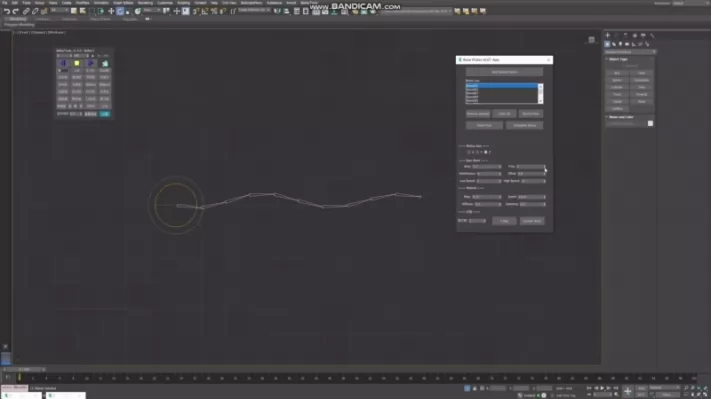Click Clear All in bone dialog
Image resolution: width=711 pixels, height=399 pixels.
(x=504, y=114)
